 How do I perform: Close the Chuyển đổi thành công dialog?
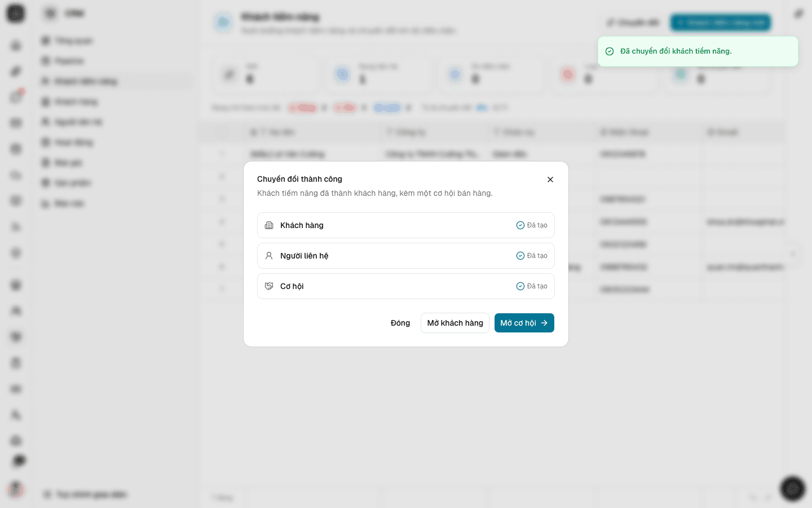(x=550, y=179)
